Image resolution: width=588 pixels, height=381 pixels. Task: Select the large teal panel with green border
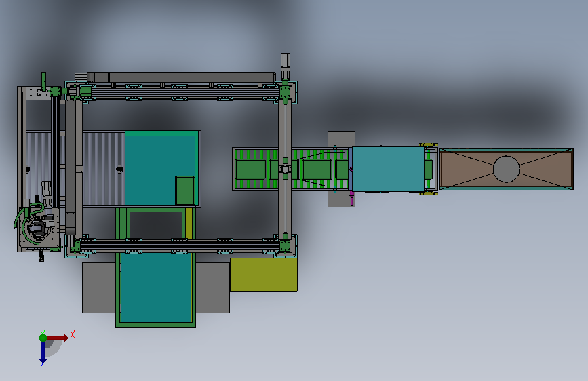click(155, 287)
